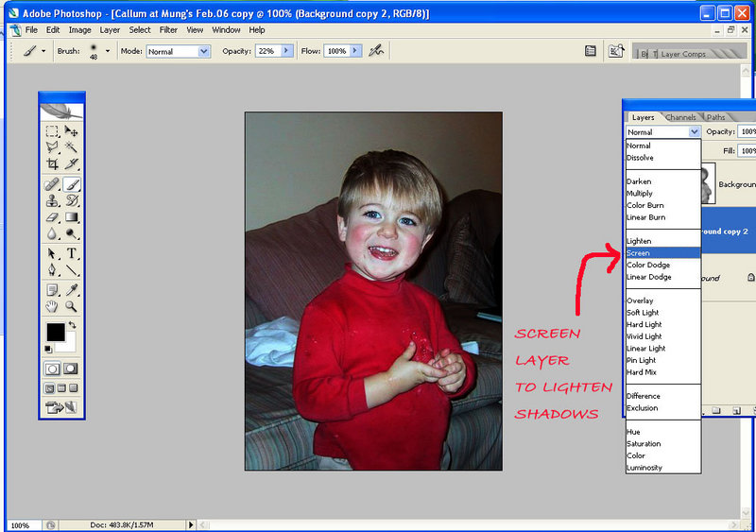Open the Image menu
756x532 pixels.
(80, 30)
